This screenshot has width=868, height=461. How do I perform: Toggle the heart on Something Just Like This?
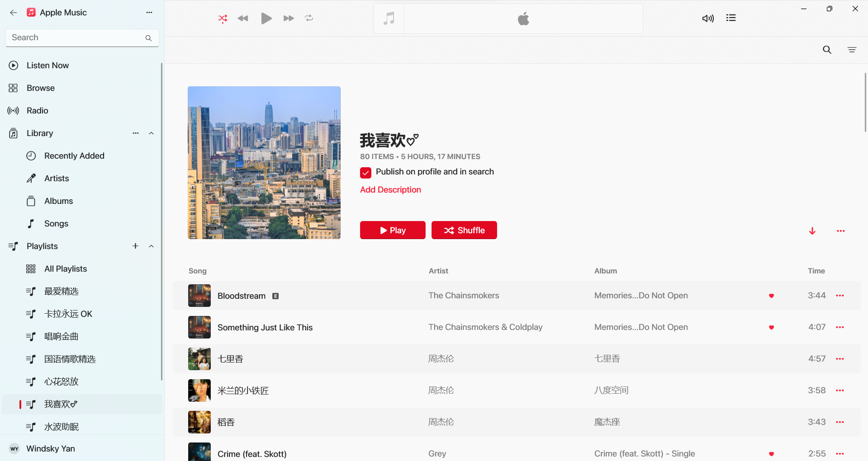click(771, 328)
